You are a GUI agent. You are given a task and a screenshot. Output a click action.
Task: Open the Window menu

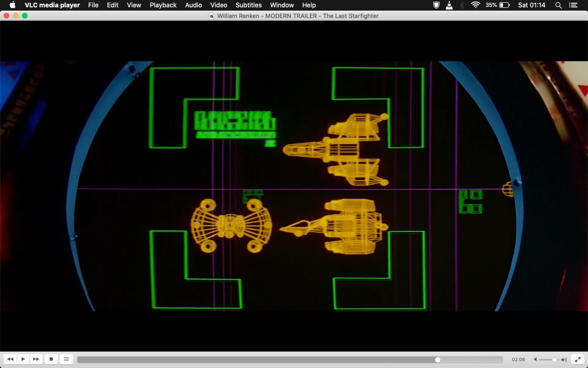point(282,5)
